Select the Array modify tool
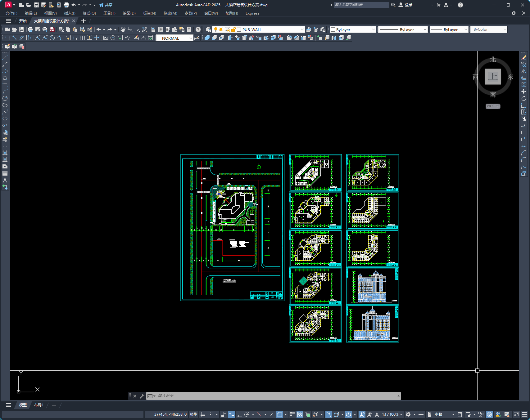 point(524,85)
